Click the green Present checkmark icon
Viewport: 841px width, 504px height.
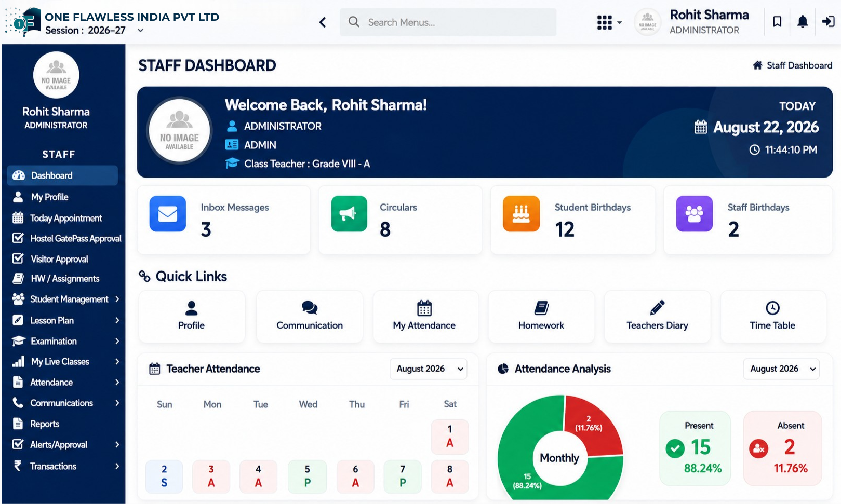pyautogui.click(x=675, y=448)
